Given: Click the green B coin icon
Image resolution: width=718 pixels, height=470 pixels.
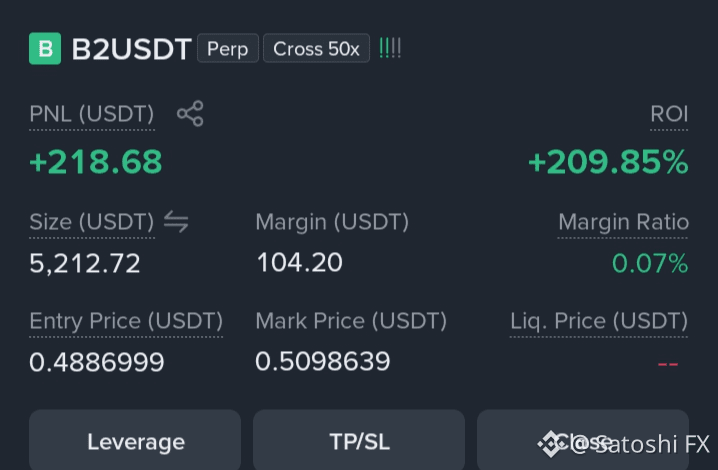Looking at the screenshot, I should (x=45, y=48).
